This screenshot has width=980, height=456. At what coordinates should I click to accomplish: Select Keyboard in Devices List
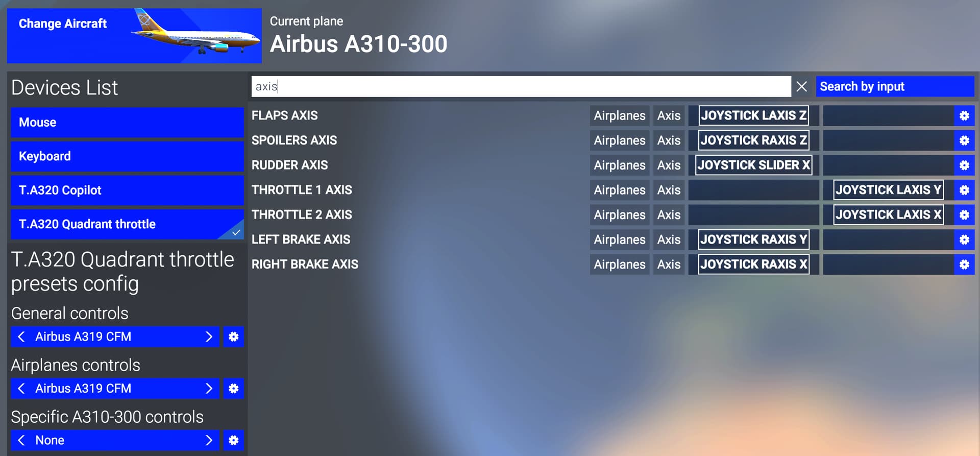point(127,156)
